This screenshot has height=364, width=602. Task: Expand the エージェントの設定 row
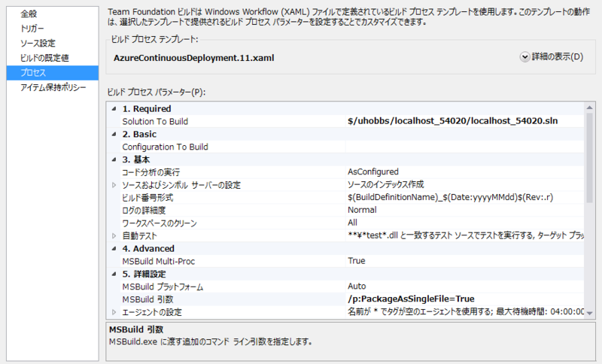[114, 312]
